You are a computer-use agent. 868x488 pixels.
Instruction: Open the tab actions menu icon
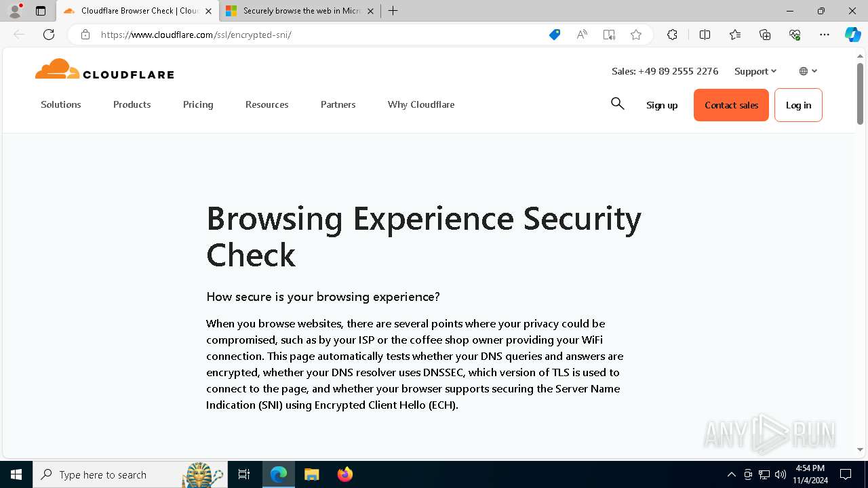[41, 11]
